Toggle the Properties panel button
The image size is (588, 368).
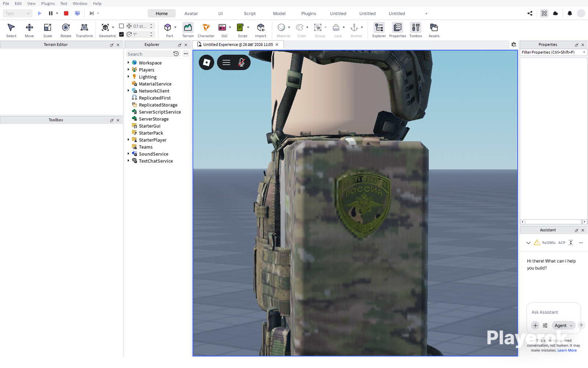[x=398, y=30]
